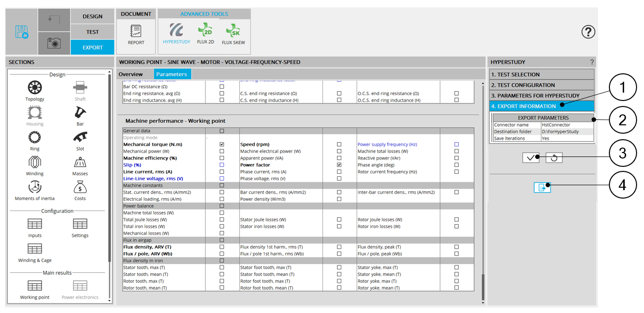Enable the Machine efficiency (%) checkbox
644x313 pixels.
click(x=222, y=158)
